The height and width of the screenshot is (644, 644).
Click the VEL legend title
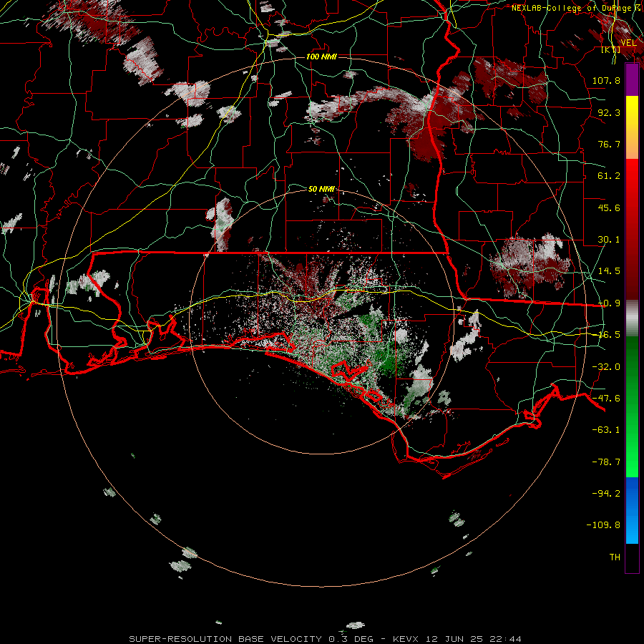point(628,43)
